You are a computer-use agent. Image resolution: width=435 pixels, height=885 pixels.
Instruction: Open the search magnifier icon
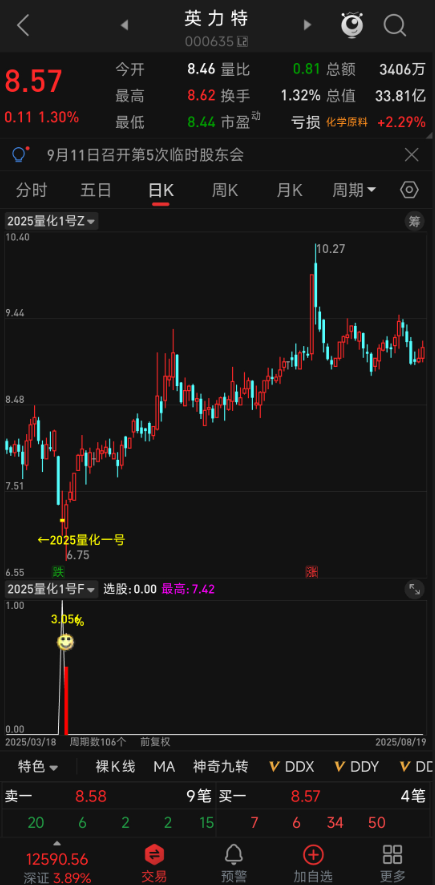coord(395,25)
